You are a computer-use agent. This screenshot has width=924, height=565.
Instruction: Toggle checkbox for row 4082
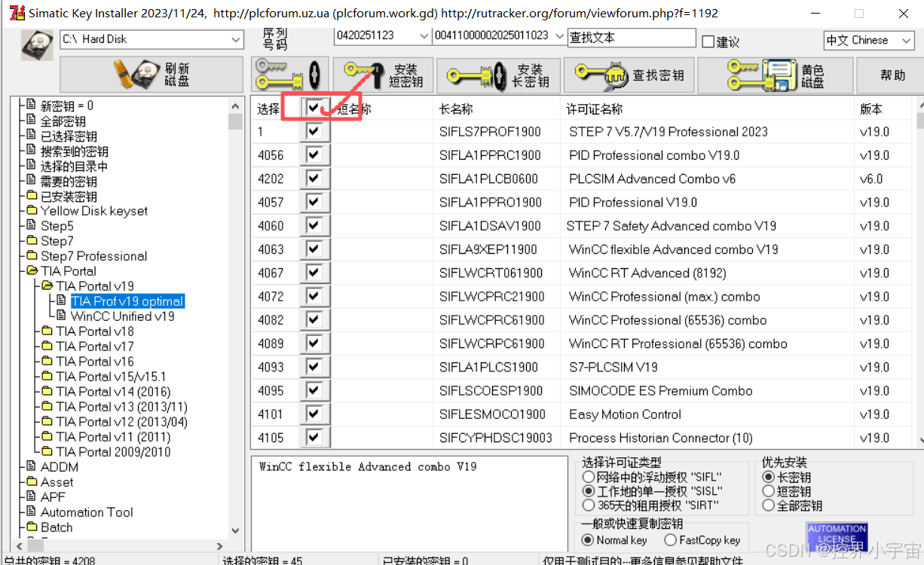314,319
